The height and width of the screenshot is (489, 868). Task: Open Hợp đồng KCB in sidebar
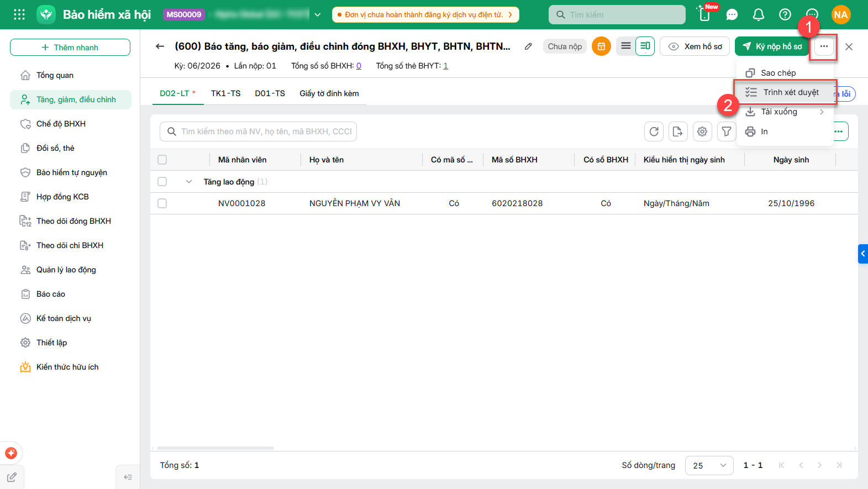[x=71, y=197]
